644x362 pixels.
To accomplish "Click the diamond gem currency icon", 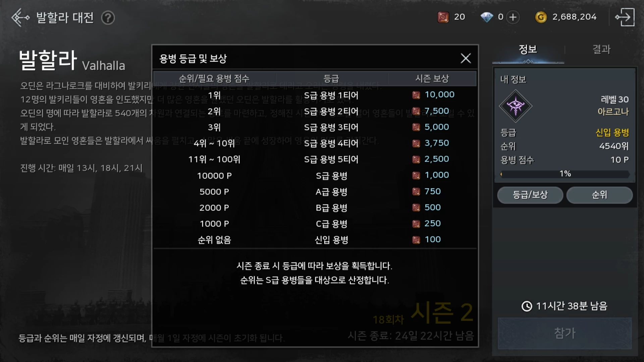I will [487, 17].
